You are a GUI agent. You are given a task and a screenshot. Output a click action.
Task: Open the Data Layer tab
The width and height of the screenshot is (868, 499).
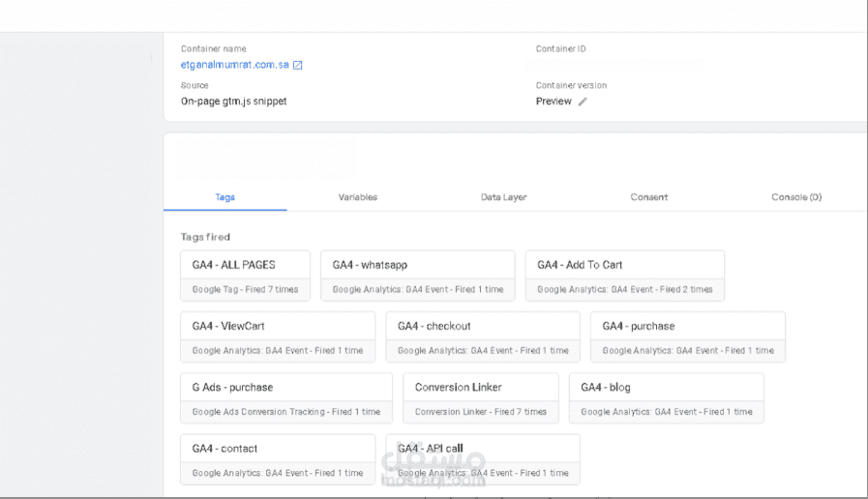[503, 197]
